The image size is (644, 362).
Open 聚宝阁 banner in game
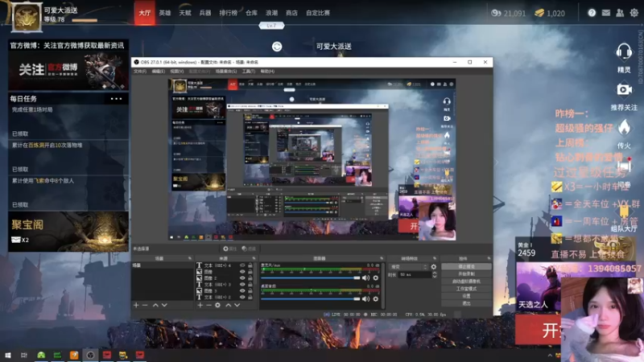68,232
